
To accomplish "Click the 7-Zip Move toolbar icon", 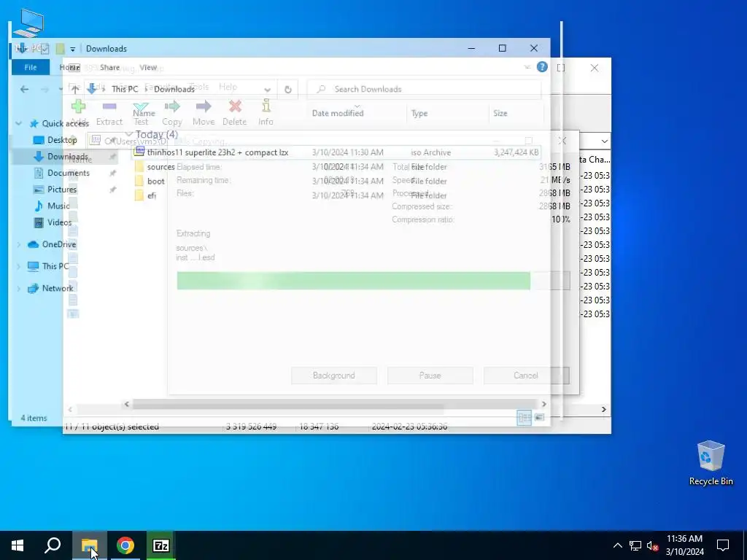I will pyautogui.click(x=204, y=106).
